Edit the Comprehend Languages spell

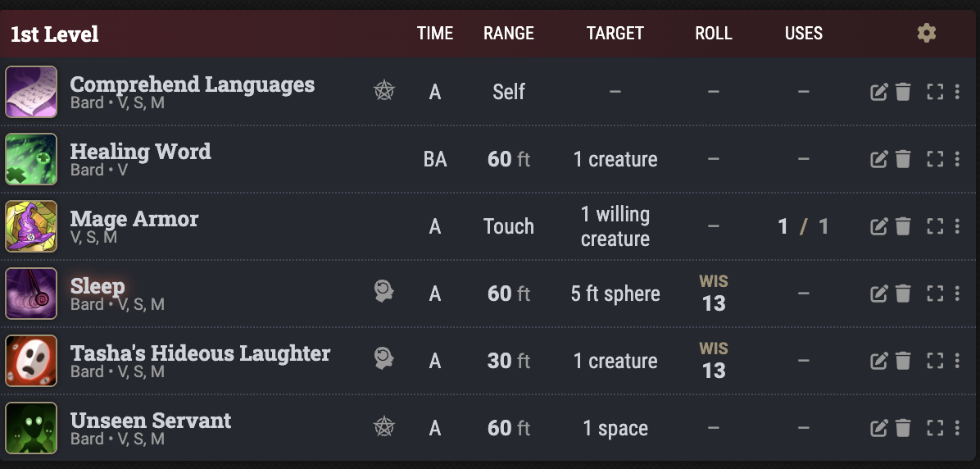(x=879, y=92)
